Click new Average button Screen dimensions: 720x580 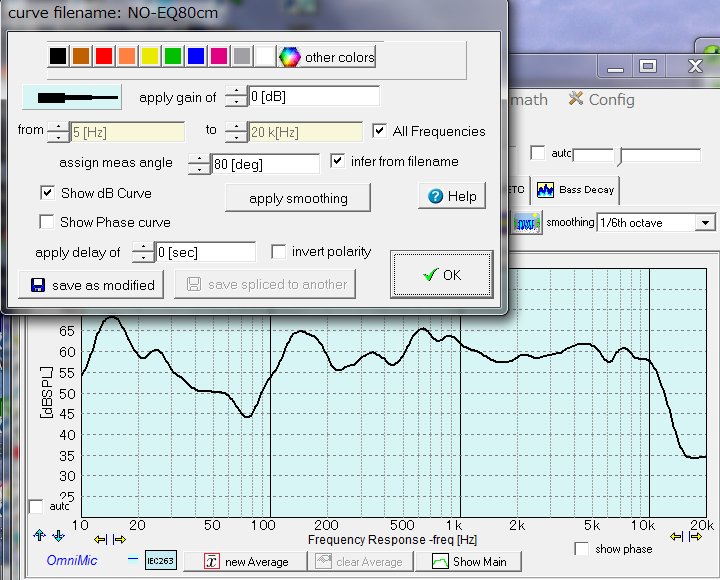247,561
